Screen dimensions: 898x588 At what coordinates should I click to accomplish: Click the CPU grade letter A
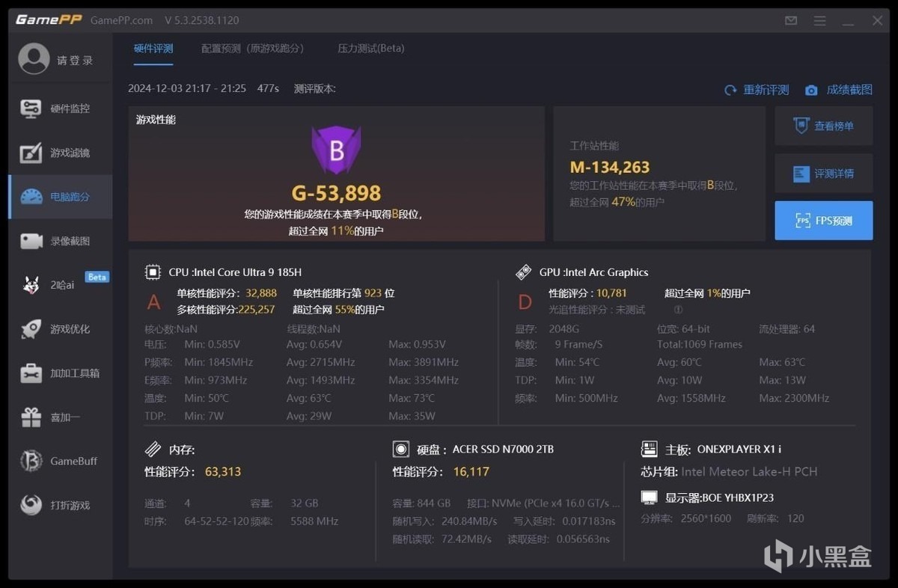click(x=153, y=302)
